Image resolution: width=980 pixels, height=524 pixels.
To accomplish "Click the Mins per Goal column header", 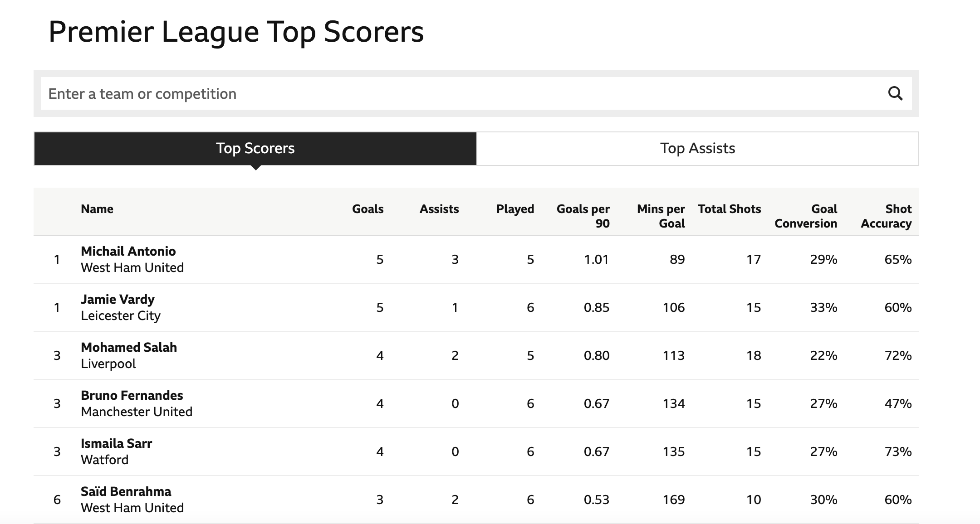I will pyautogui.click(x=661, y=216).
